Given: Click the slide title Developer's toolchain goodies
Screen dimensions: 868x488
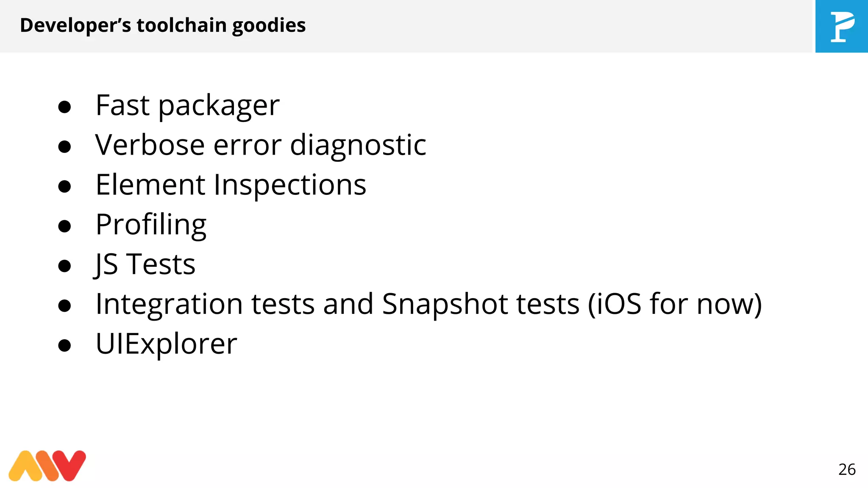Looking at the screenshot, I should point(163,25).
